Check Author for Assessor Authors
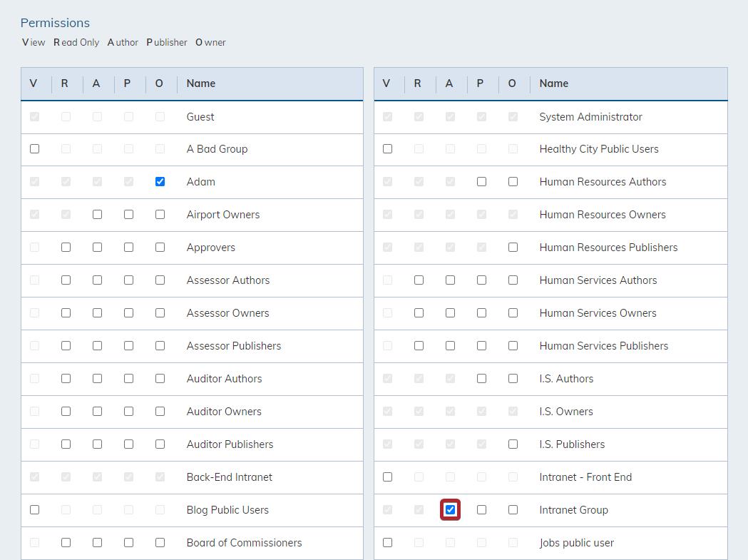 click(97, 280)
